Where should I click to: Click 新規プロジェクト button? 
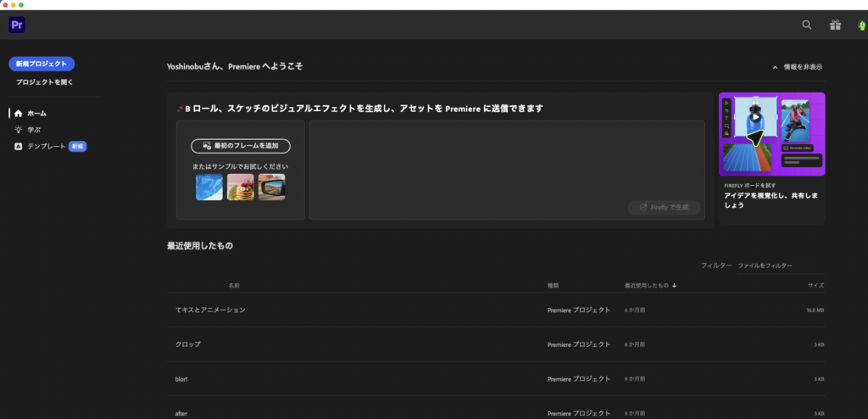click(x=42, y=64)
